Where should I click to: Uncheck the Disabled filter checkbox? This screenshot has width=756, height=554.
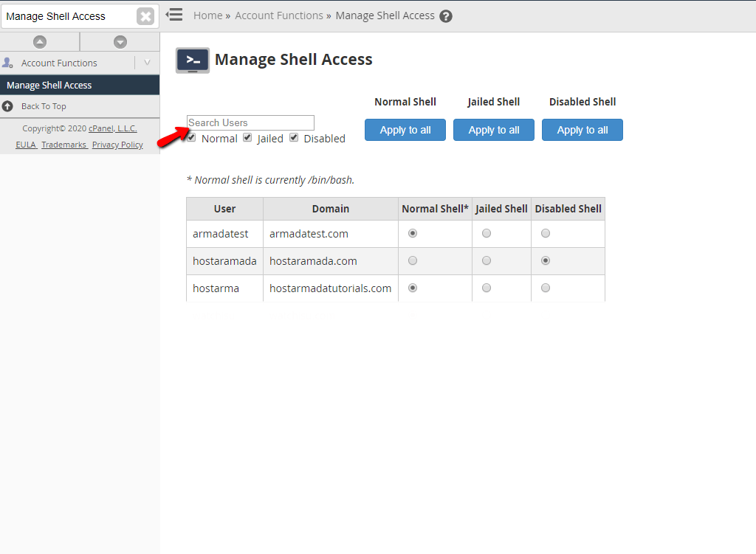tap(294, 138)
